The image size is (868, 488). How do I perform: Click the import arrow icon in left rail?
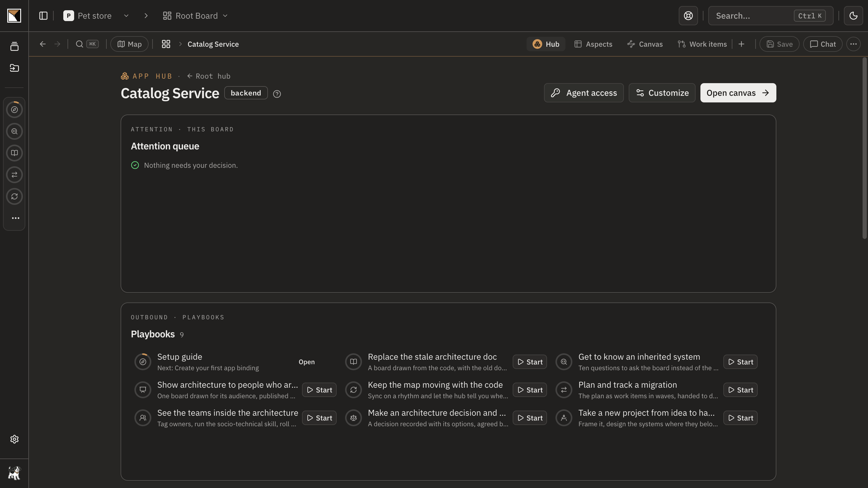[x=14, y=68]
